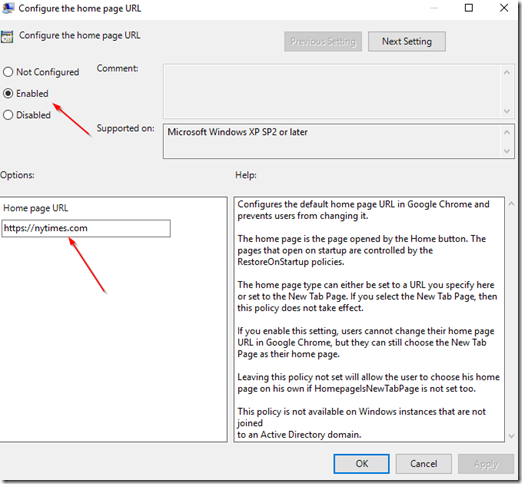Confirm the policy with OK
The height and width of the screenshot is (484, 522).
pyautogui.click(x=361, y=464)
